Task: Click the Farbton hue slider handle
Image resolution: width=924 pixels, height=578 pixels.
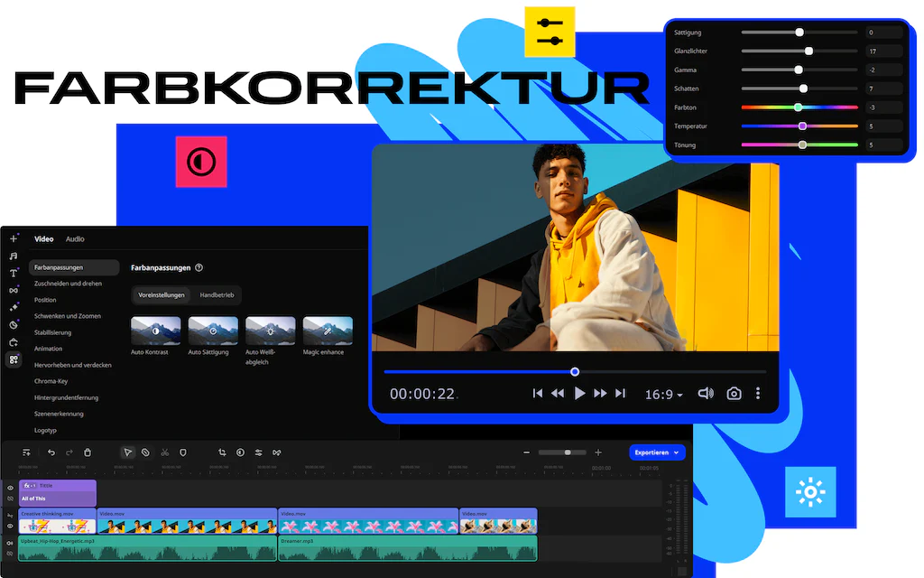Action: coord(798,107)
